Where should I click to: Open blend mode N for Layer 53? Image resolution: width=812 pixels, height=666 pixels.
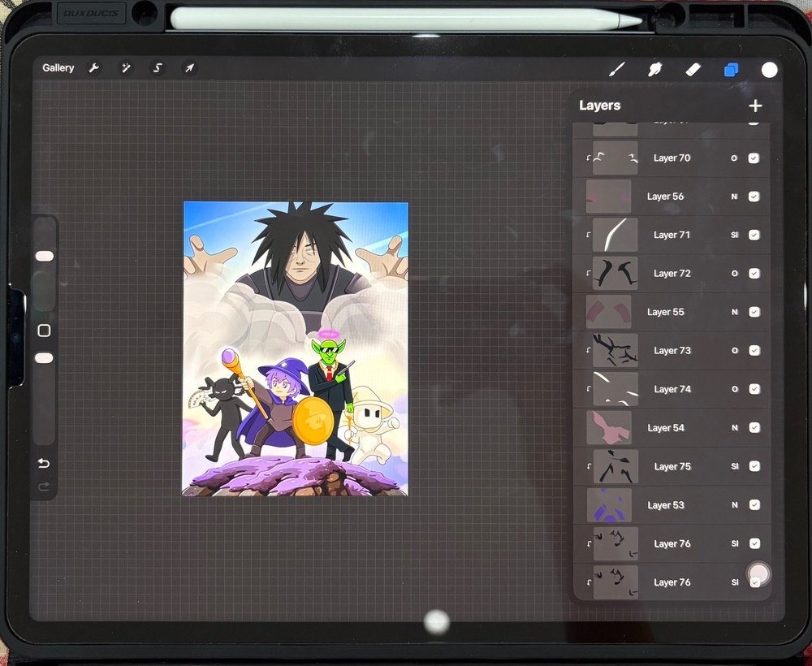tap(735, 504)
